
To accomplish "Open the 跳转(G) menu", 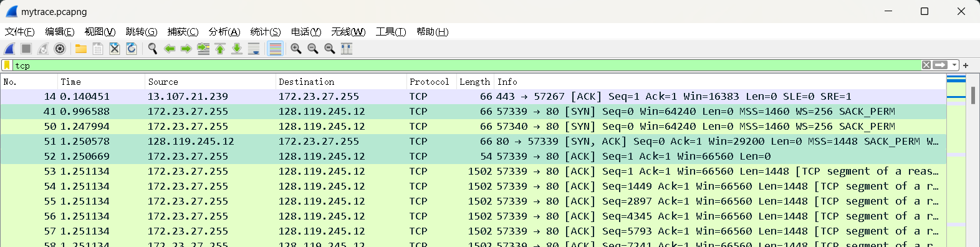I will 142,32.
